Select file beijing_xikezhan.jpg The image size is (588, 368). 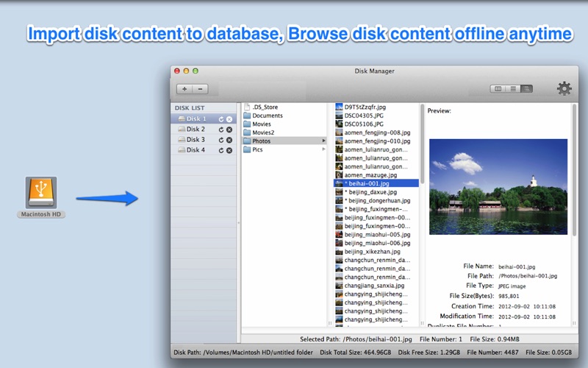tap(376, 252)
